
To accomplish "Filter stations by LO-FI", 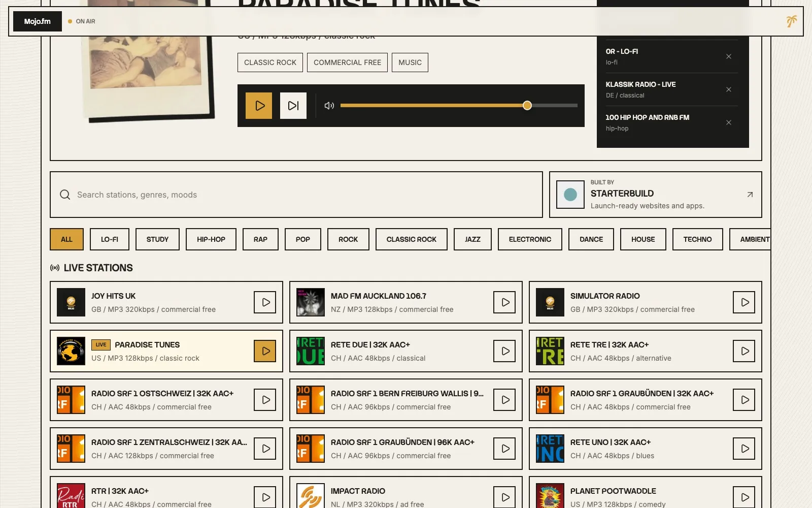I will (110, 239).
